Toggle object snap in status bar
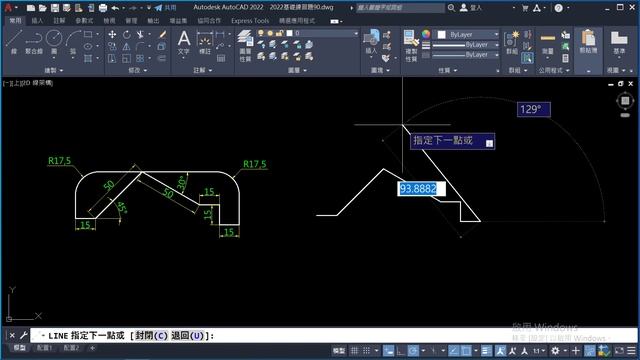Viewport: 640px width, 360px height. pos(466,351)
